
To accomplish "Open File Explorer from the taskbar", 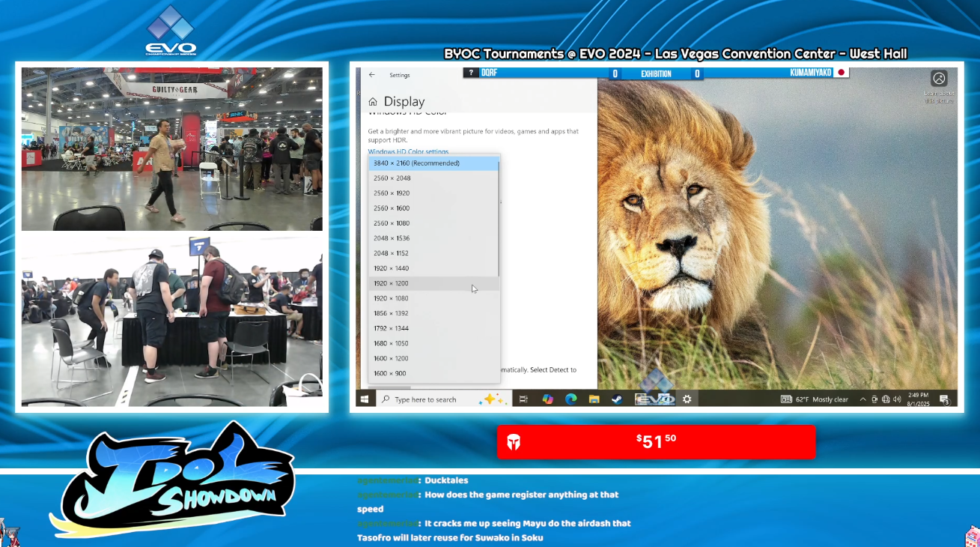I will coord(594,399).
